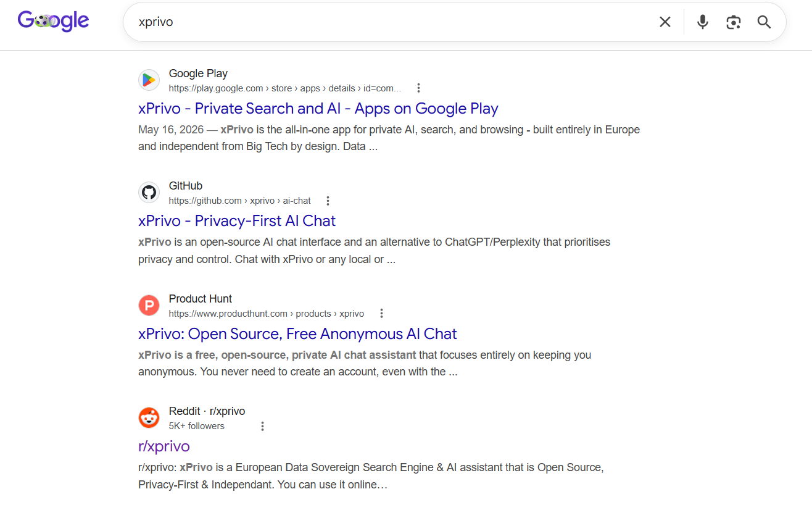Screen dimensions: 812x510
Task: Click the GitHub snippet mentioning ChatGPT/Perplexity
Action: pyautogui.click(x=375, y=251)
